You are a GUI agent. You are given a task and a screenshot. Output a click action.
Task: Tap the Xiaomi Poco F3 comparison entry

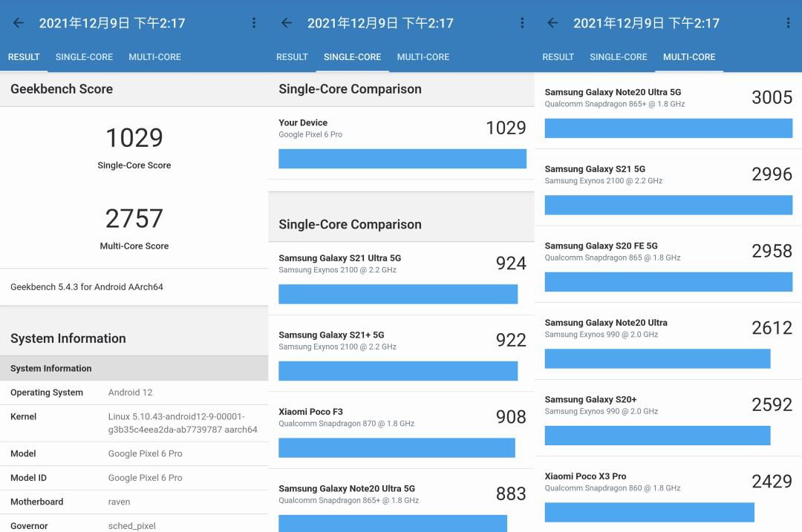[x=402, y=430]
